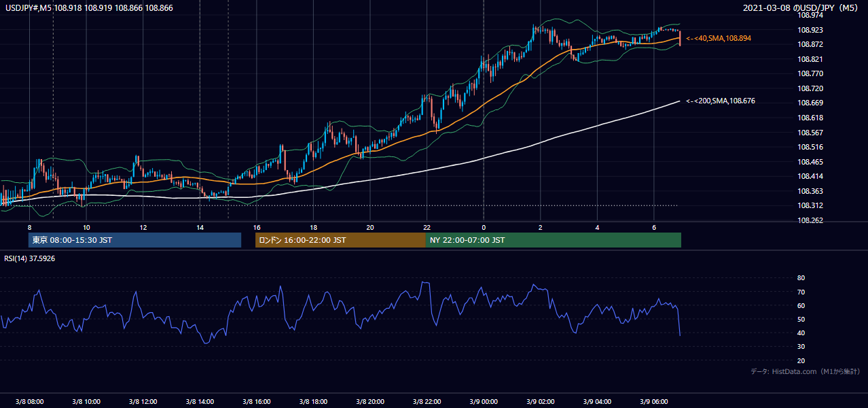Click the bottom time label 3/8 16:00
Image resolution: width=868 pixels, height=408 pixels.
point(257,402)
